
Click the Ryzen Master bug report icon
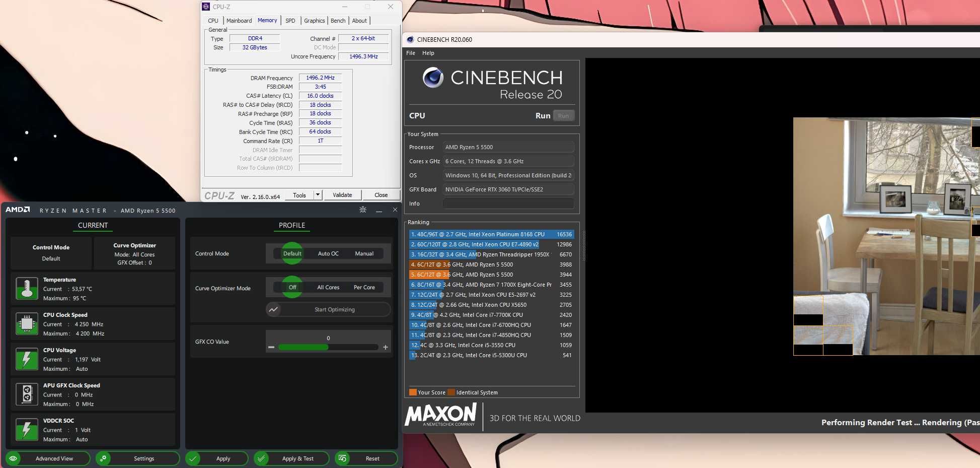click(363, 210)
